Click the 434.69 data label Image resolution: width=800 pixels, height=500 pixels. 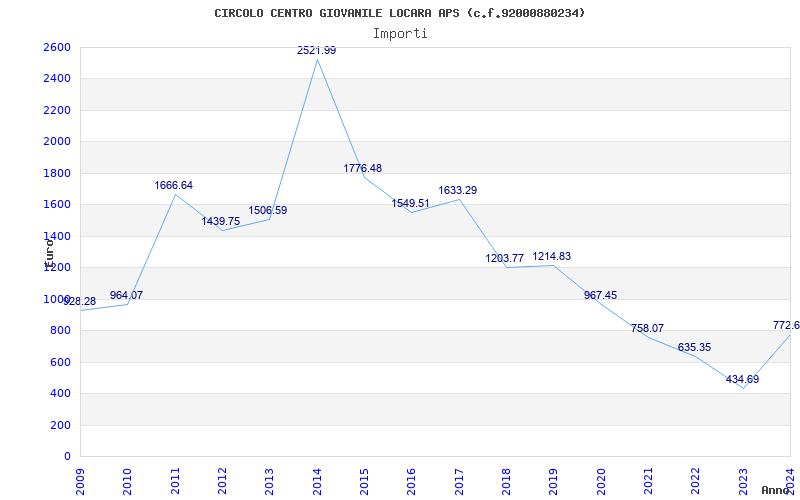point(742,380)
